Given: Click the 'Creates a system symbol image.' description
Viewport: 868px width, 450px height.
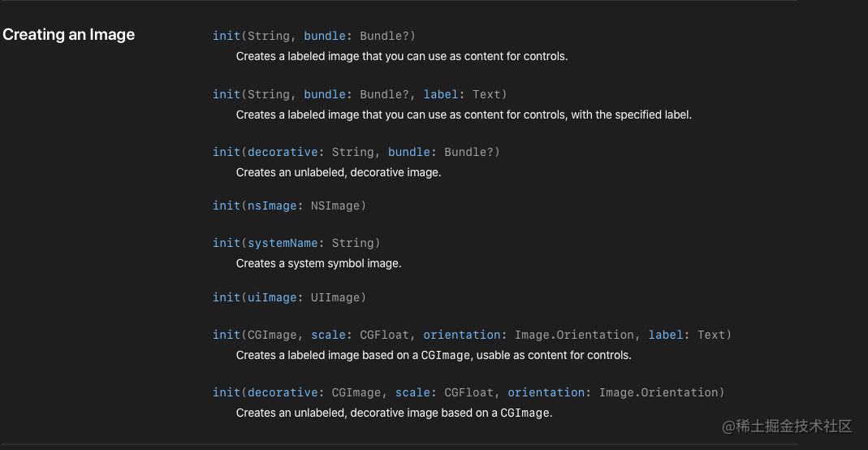Looking at the screenshot, I should tap(319, 263).
